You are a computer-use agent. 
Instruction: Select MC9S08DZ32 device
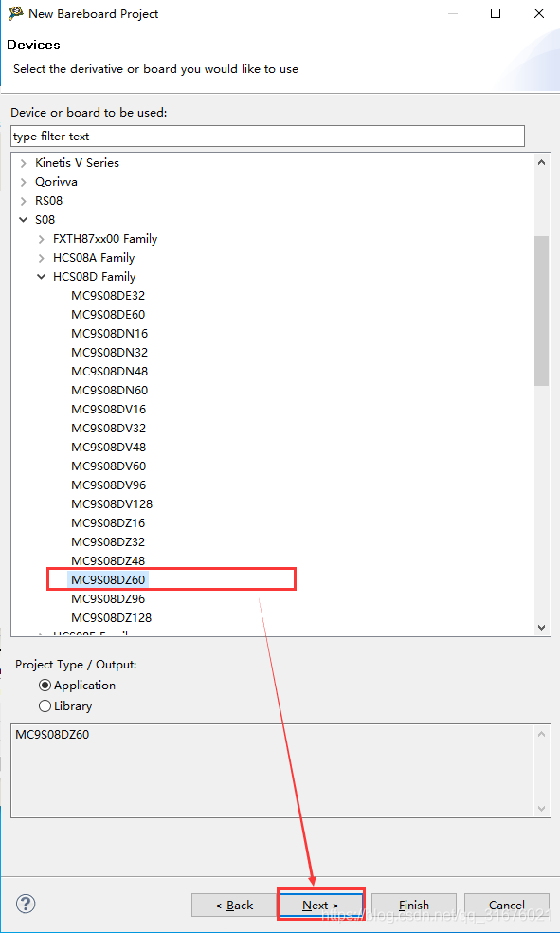108,543
